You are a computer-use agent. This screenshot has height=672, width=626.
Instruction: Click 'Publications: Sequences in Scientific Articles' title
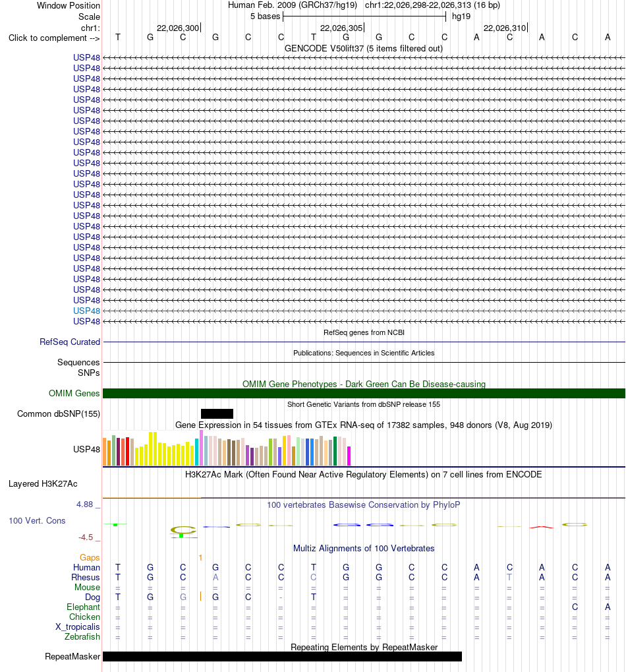coord(364,353)
